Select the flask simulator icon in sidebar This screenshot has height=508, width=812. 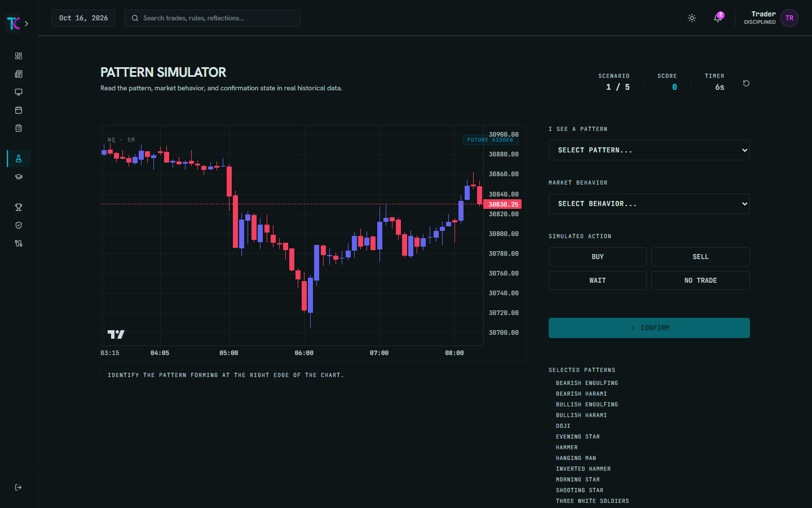[x=19, y=159]
